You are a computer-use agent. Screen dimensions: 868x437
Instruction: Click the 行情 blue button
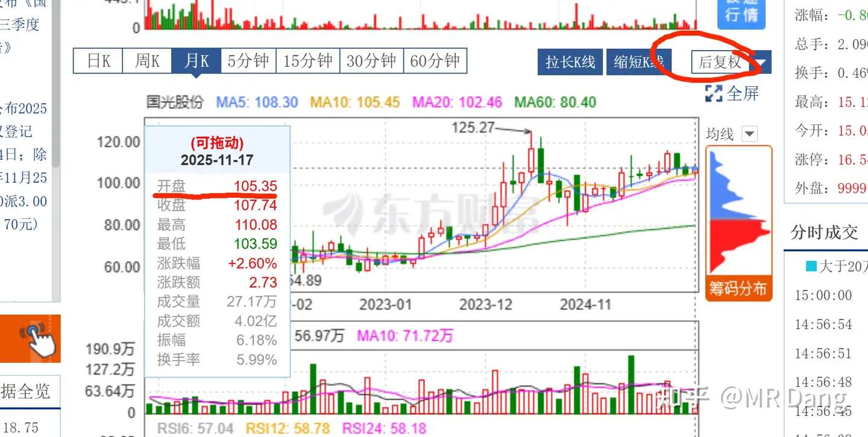point(741,13)
